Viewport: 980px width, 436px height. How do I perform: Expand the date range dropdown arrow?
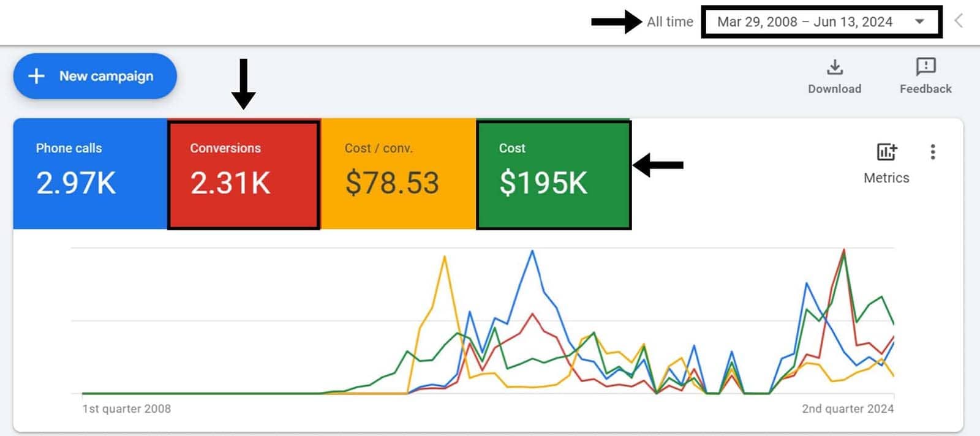tap(919, 21)
